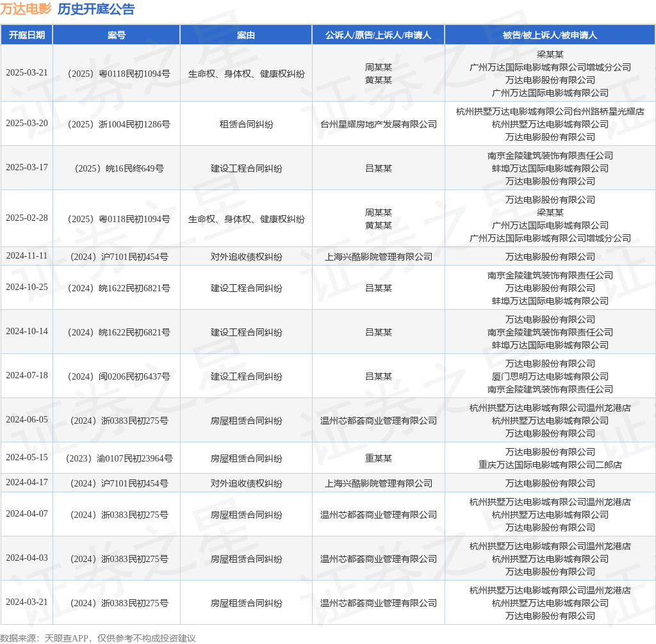Click the date cell 2025-02-28
This screenshot has width=656, height=644.
27,218
